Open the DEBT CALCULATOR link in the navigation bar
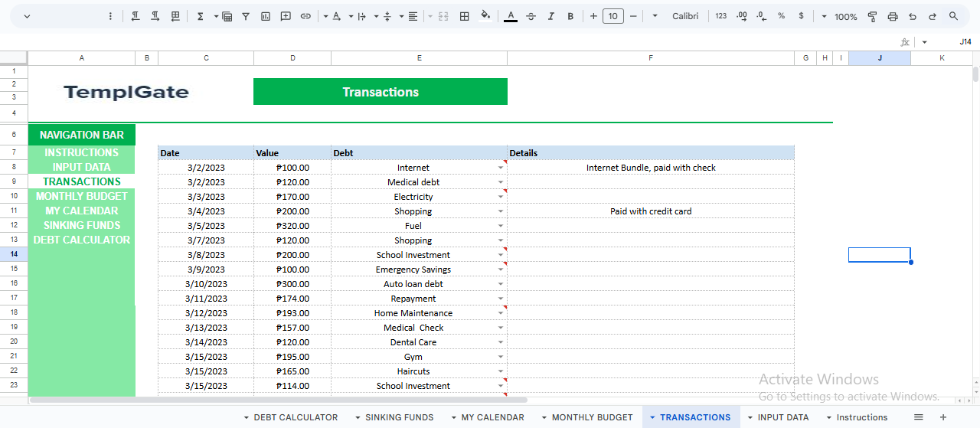This screenshot has height=428, width=980. (81, 240)
